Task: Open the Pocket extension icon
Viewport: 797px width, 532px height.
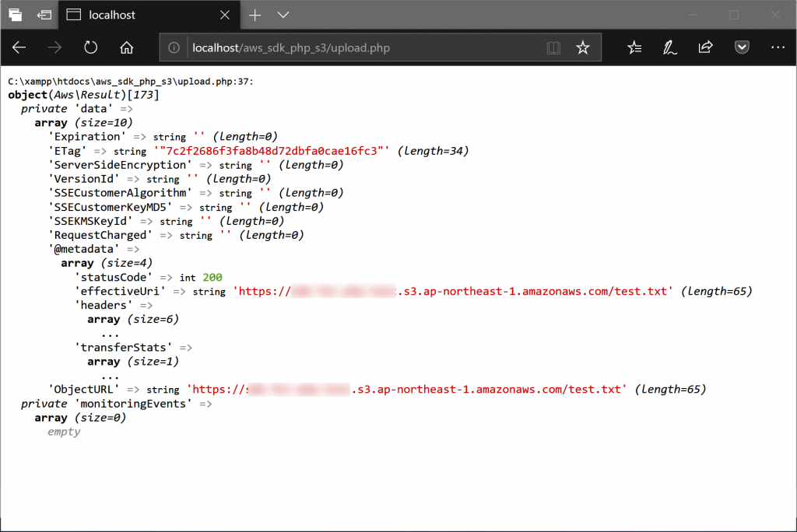Action: tap(742, 47)
